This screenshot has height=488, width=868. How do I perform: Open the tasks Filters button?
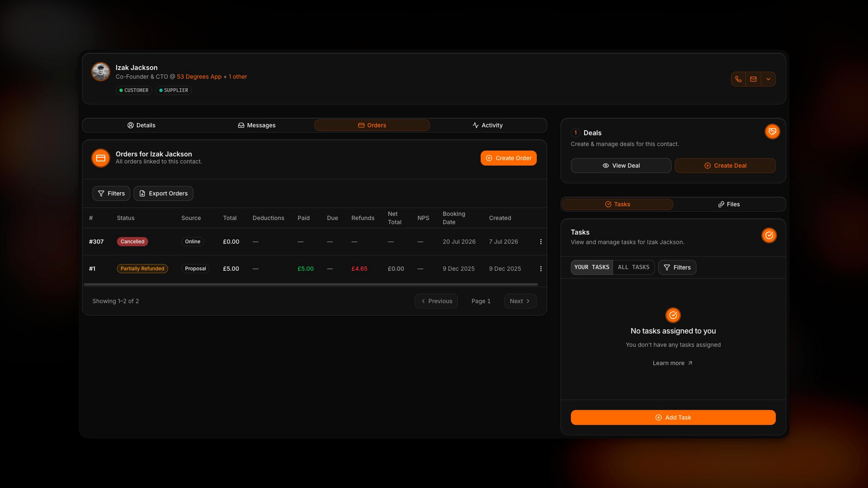point(677,268)
